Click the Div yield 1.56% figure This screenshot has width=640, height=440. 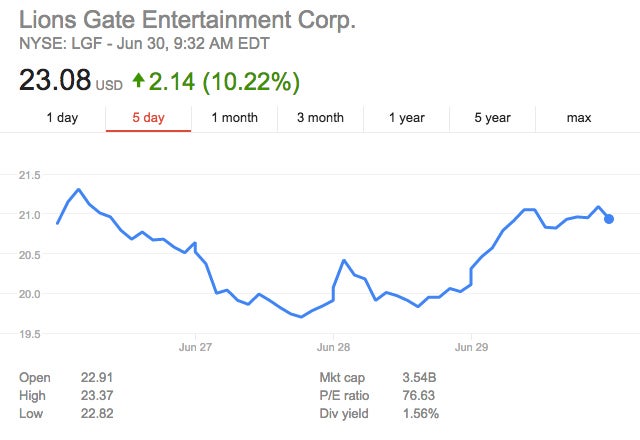pyautogui.click(x=418, y=413)
